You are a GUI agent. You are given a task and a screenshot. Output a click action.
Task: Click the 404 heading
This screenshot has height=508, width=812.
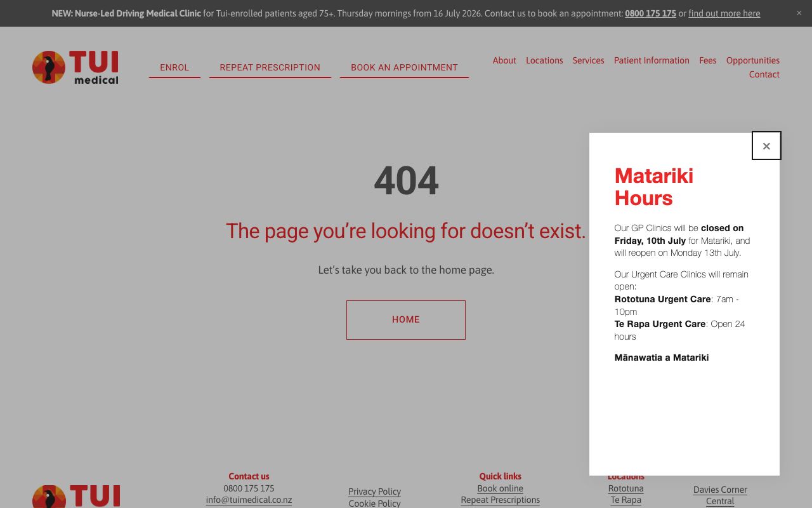coord(406,181)
